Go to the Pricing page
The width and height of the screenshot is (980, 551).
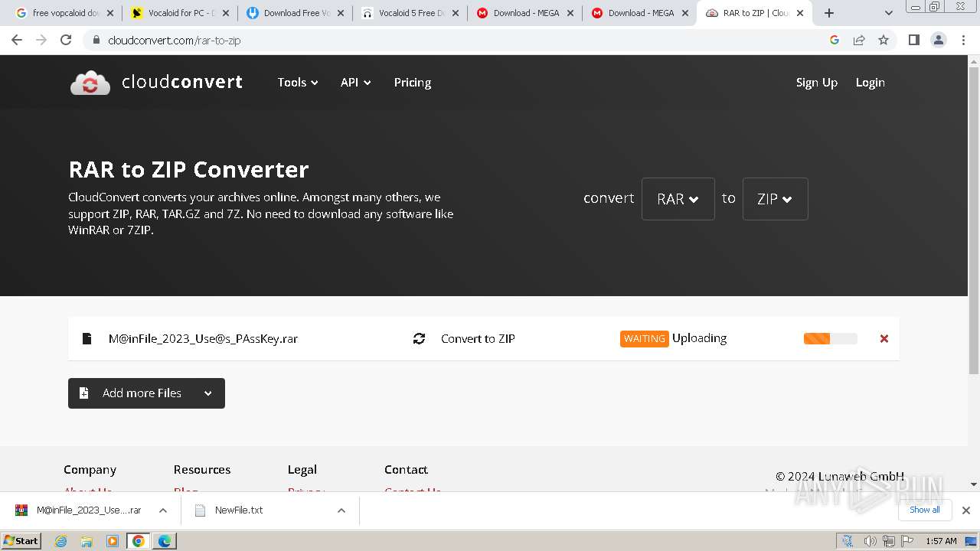click(413, 83)
